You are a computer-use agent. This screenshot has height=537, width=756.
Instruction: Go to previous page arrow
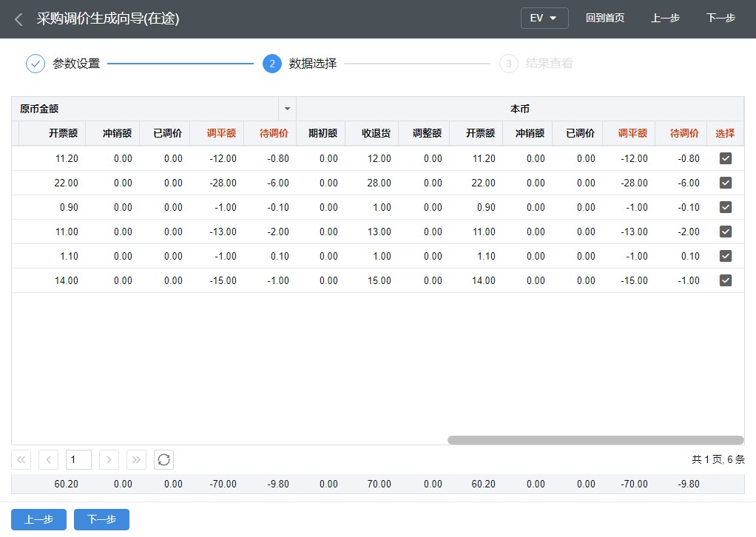click(48, 460)
